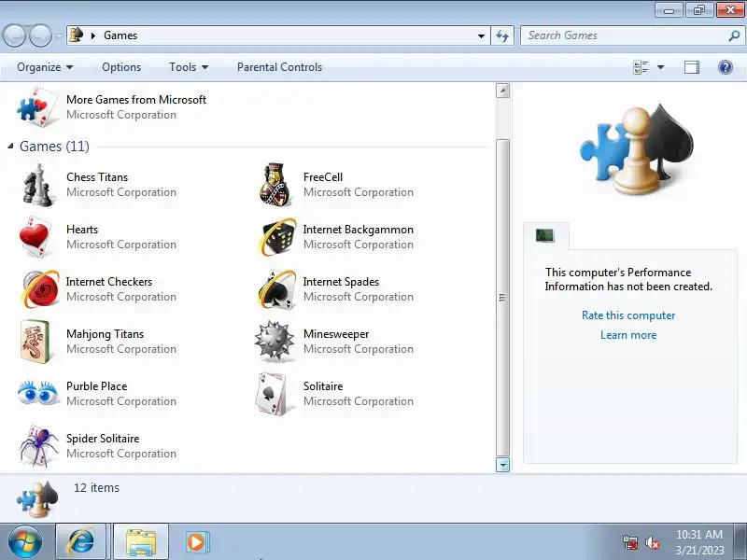This screenshot has width=747, height=560.
Task: Select the "Minesweeper" name text
Action: click(x=336, y=334)
